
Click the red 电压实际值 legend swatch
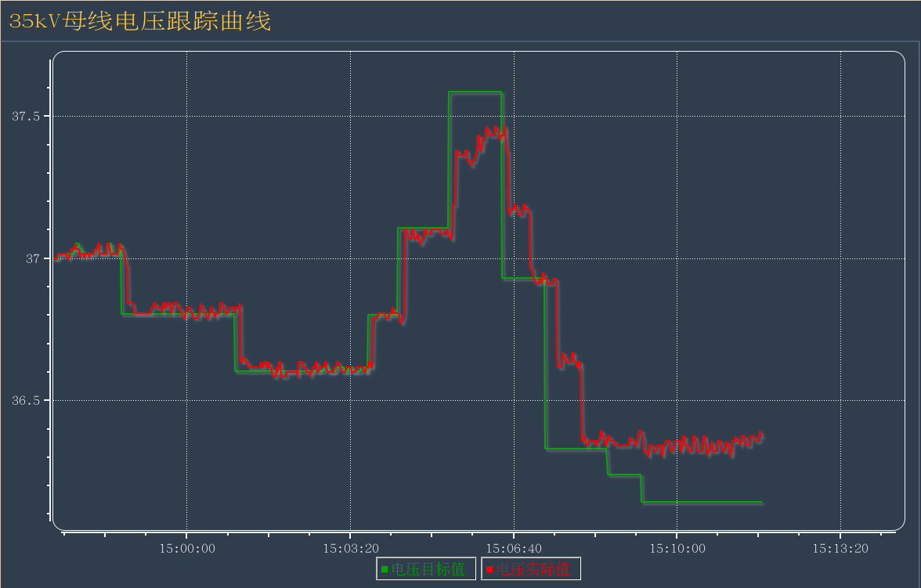(489, 569)
